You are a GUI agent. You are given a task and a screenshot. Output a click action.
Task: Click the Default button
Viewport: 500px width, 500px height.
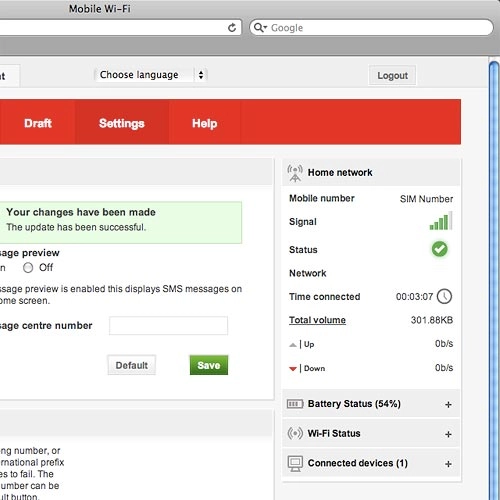[x=132, y=365]
